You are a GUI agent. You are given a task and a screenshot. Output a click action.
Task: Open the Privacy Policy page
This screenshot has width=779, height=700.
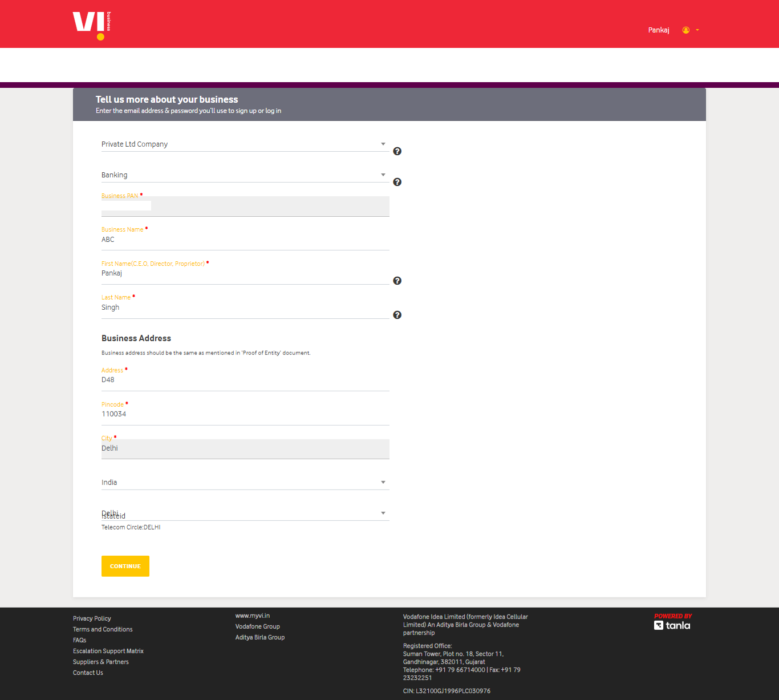[92, 618]
